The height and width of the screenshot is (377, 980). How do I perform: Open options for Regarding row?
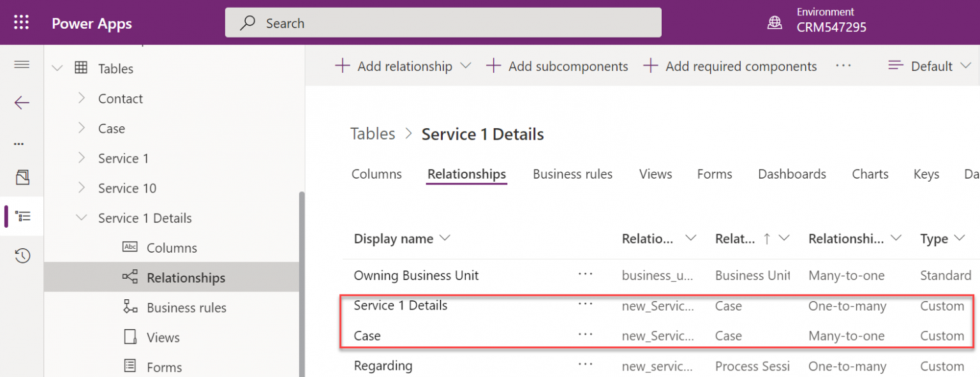[585, 364]
